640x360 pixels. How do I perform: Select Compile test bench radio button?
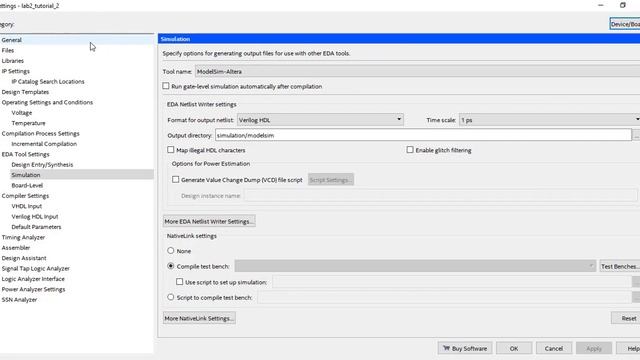tap(171, 266)
